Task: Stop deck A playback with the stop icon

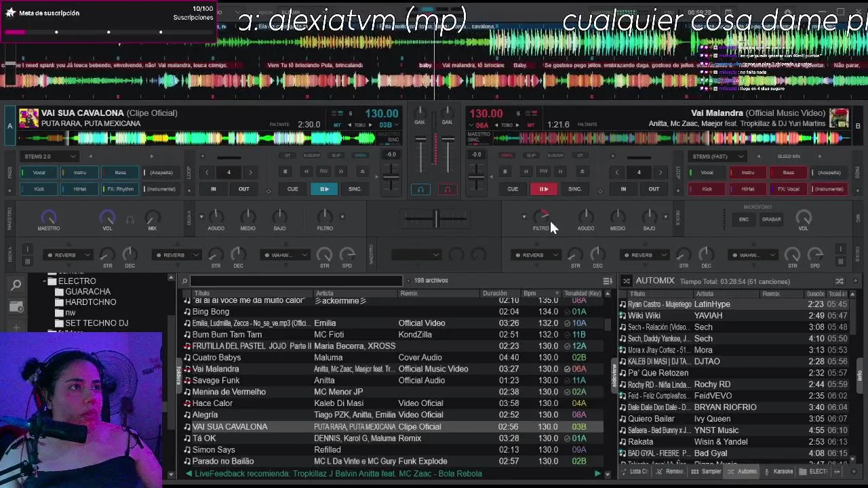Action: (285, 172)
